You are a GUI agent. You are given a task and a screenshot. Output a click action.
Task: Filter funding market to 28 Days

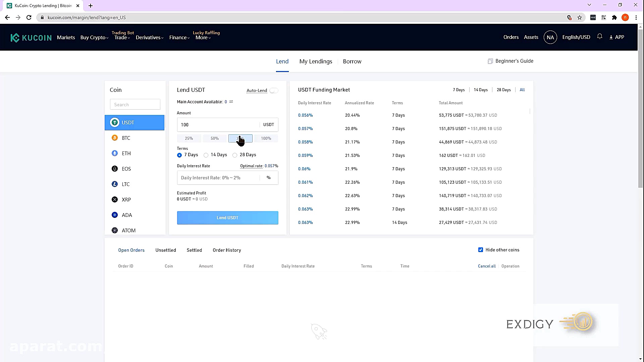coord(503,90)
